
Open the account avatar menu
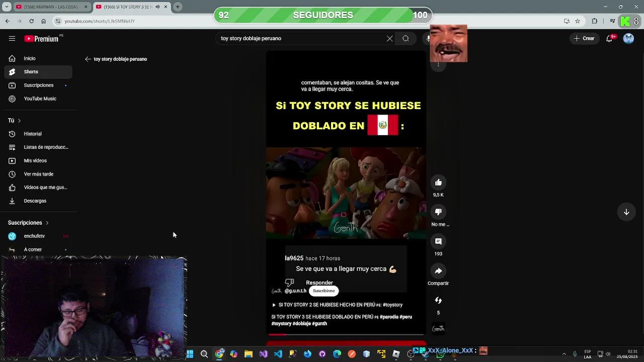tap(628, 38)
